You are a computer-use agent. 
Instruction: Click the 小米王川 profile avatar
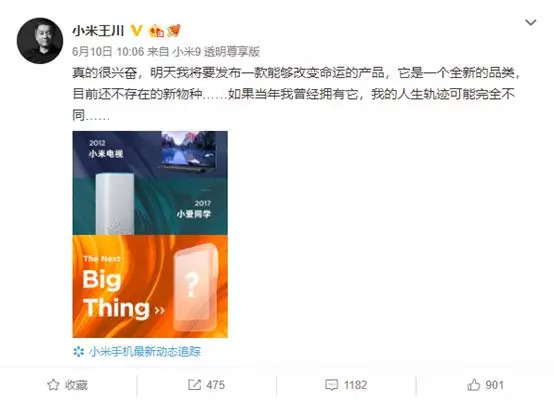(40, 41)
